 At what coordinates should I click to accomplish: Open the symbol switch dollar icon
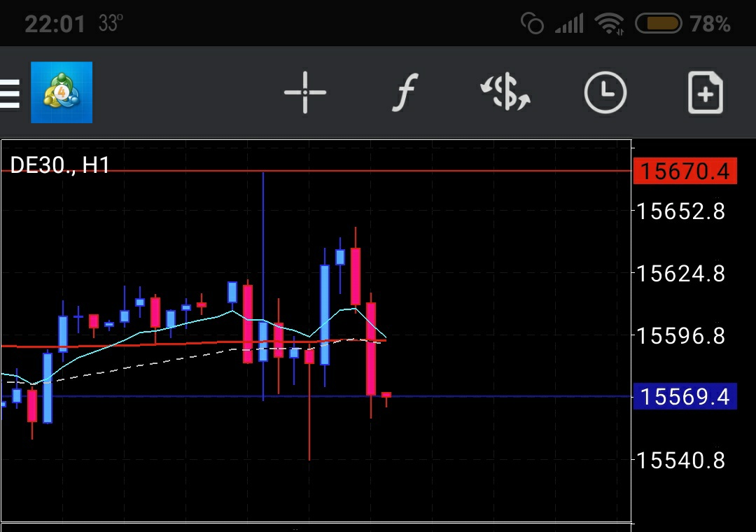pos(505,92)
